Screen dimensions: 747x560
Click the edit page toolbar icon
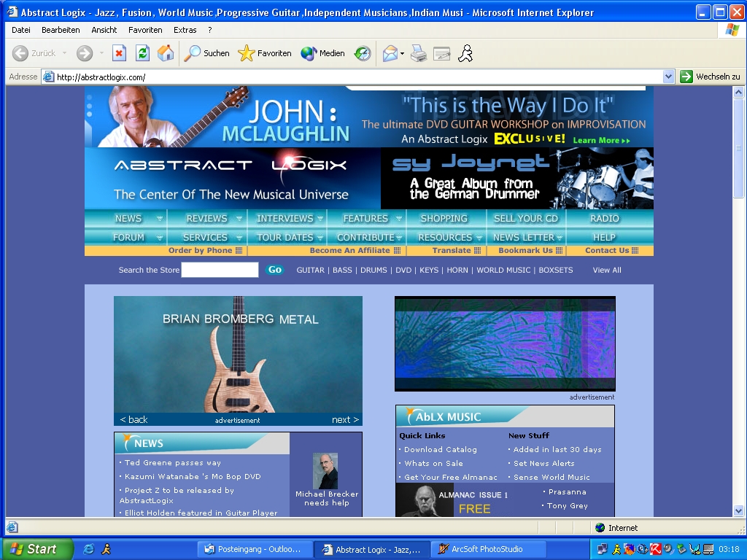(441, 53)
